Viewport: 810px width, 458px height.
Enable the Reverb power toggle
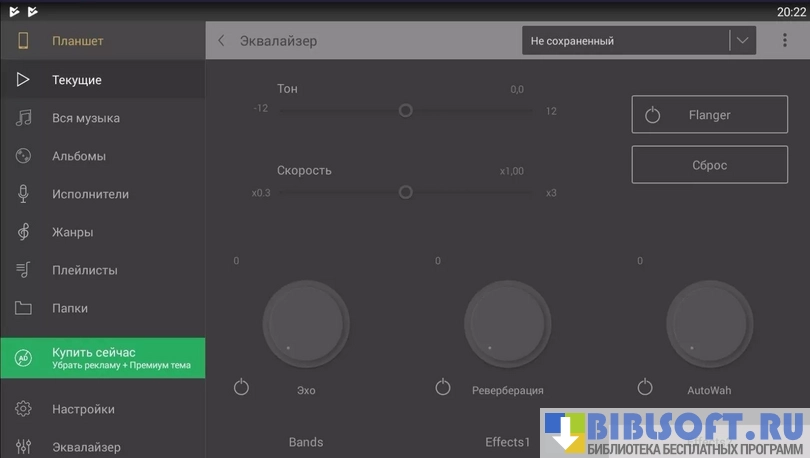click(x=443, y=387)
